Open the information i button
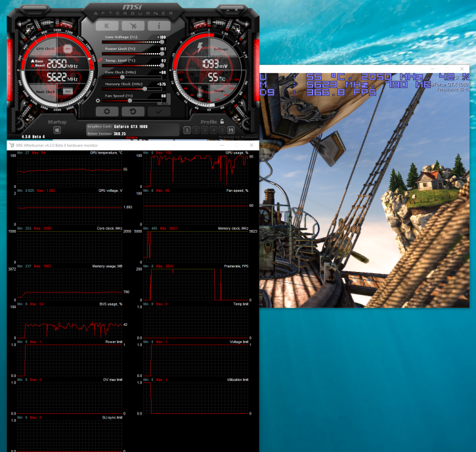This screenshot has height=452, width=476. 159,26
